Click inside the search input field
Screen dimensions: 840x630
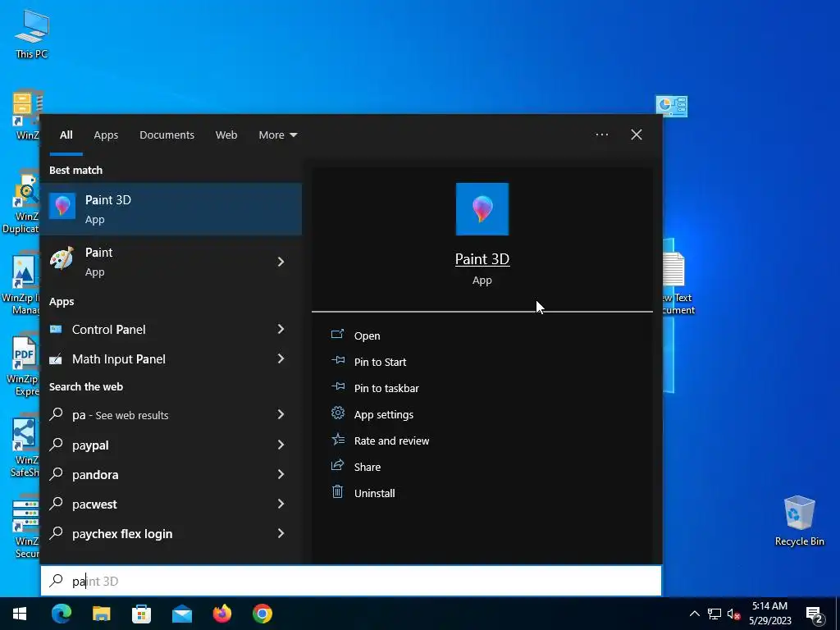click(x=351, y=581)
